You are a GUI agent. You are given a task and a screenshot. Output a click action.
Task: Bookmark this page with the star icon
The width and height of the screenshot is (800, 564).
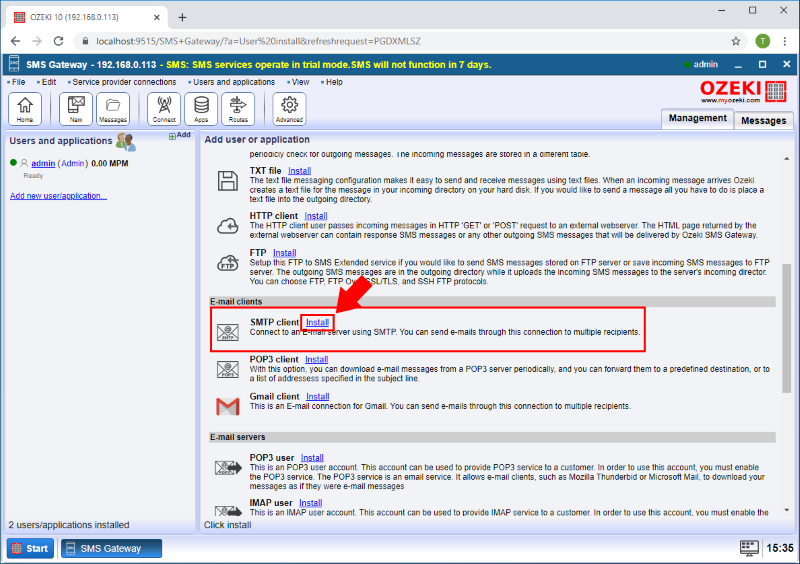pos(736,41)
